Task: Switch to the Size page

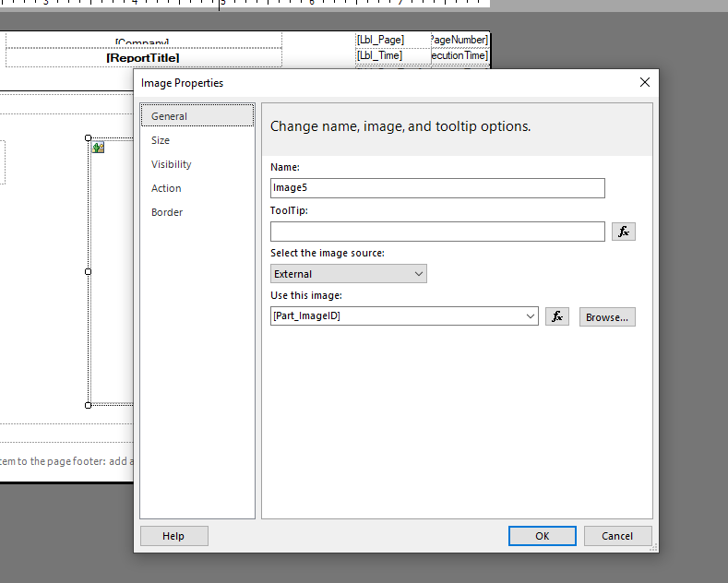Action: (161, 140)
